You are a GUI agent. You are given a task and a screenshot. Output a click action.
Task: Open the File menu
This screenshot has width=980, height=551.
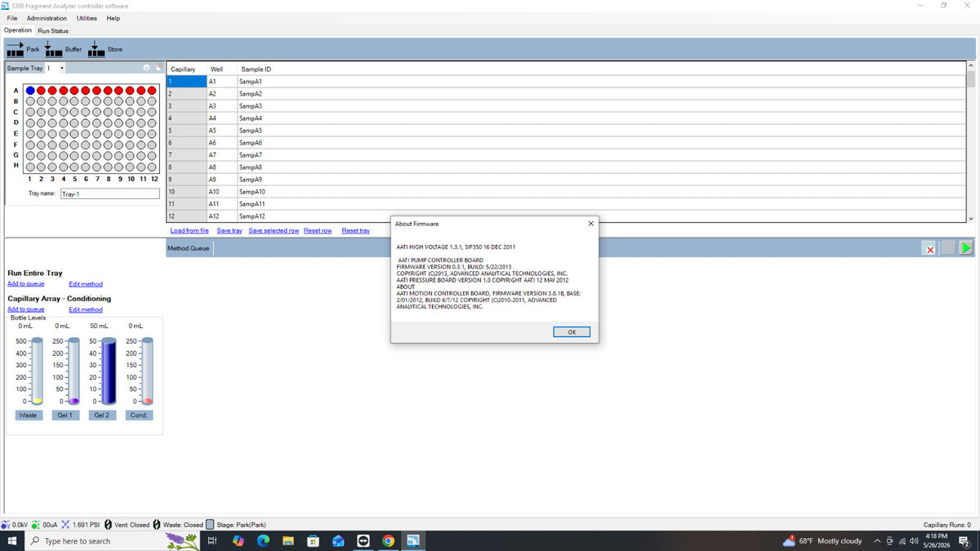click(x=12, y=18)
